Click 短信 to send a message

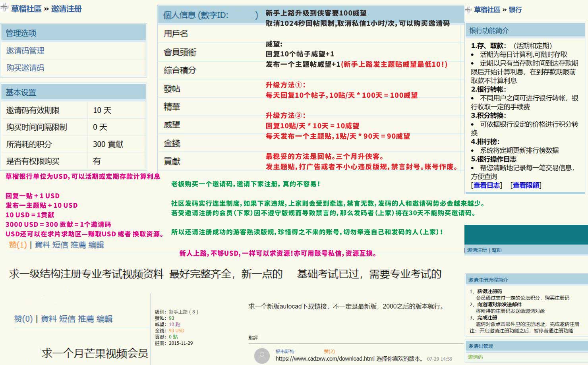(x=60, y=245)
